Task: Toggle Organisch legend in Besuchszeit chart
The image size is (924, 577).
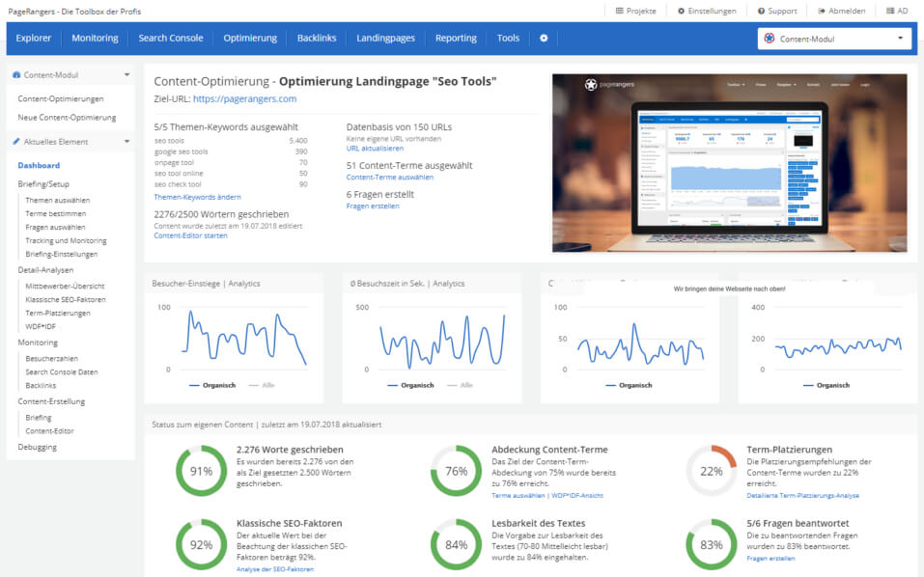Action: (410, 385)
